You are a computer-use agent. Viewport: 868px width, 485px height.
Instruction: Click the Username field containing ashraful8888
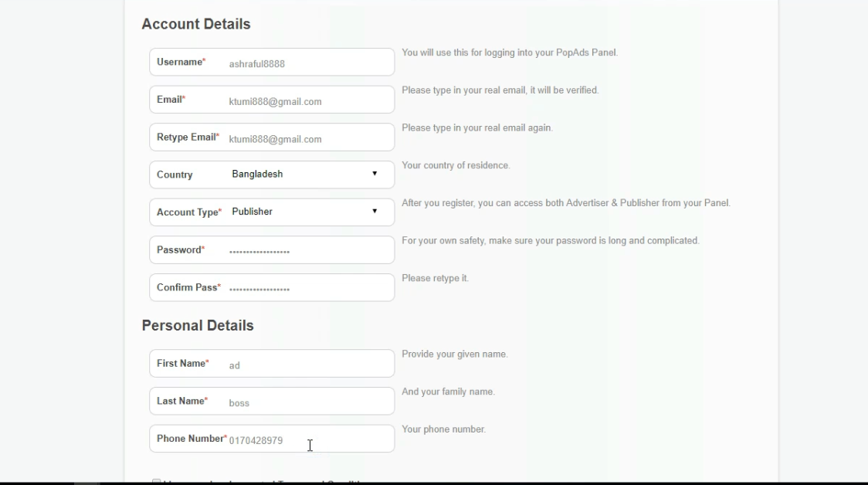309,63
